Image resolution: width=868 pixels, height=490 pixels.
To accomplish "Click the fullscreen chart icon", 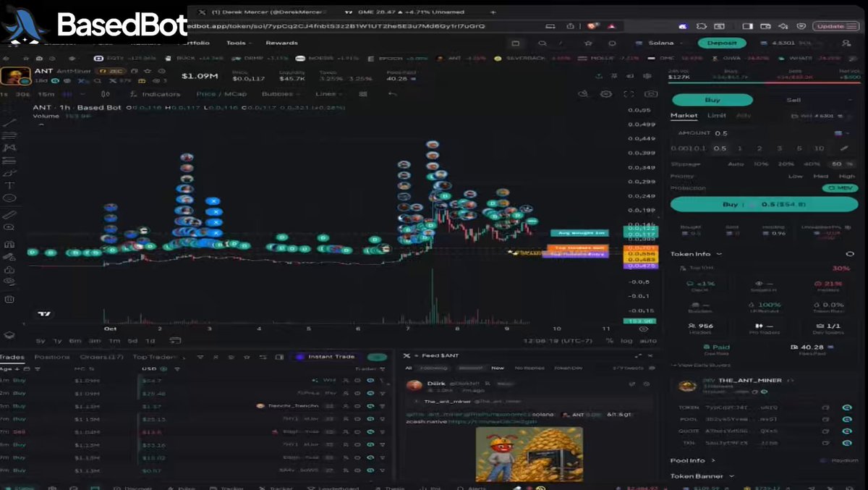I will [x=629, y=94].
